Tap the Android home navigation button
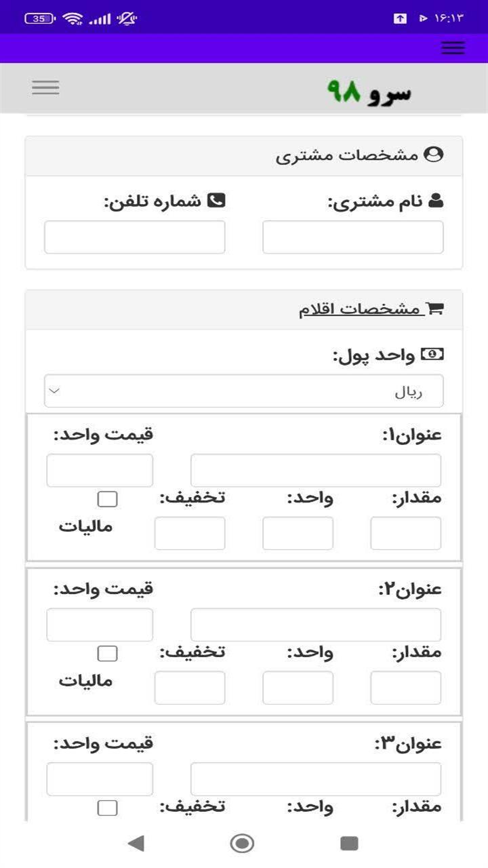 242,843
